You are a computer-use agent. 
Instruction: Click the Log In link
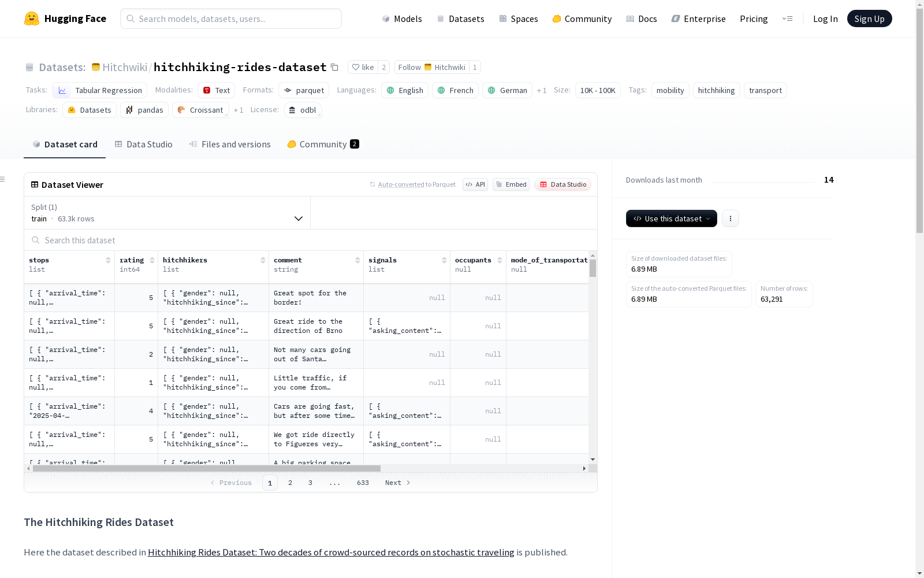pos(825,18)
